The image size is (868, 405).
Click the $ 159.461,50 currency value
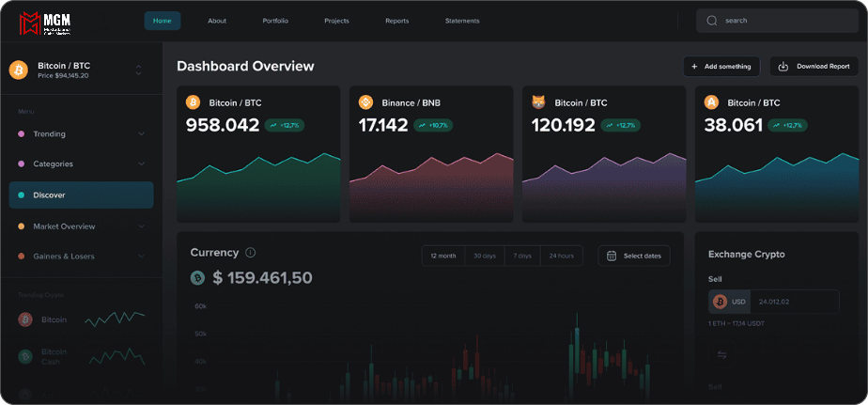[x=262, y=278]
